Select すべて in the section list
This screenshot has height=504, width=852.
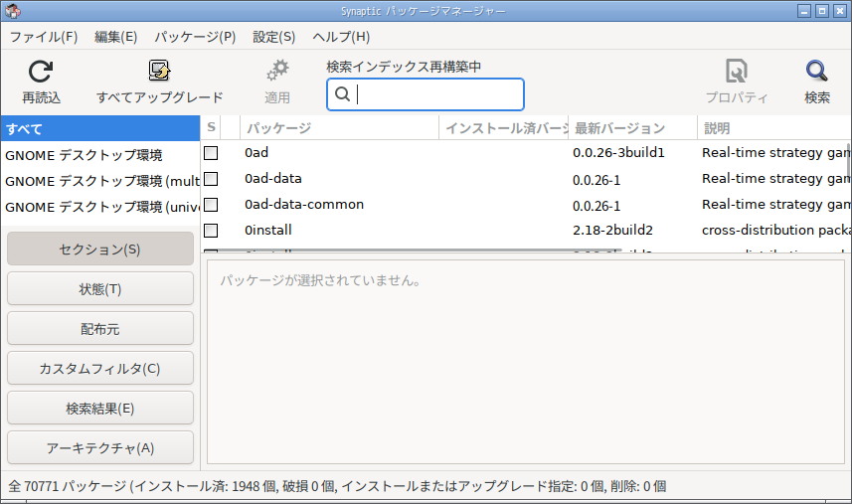pos(100,129)
